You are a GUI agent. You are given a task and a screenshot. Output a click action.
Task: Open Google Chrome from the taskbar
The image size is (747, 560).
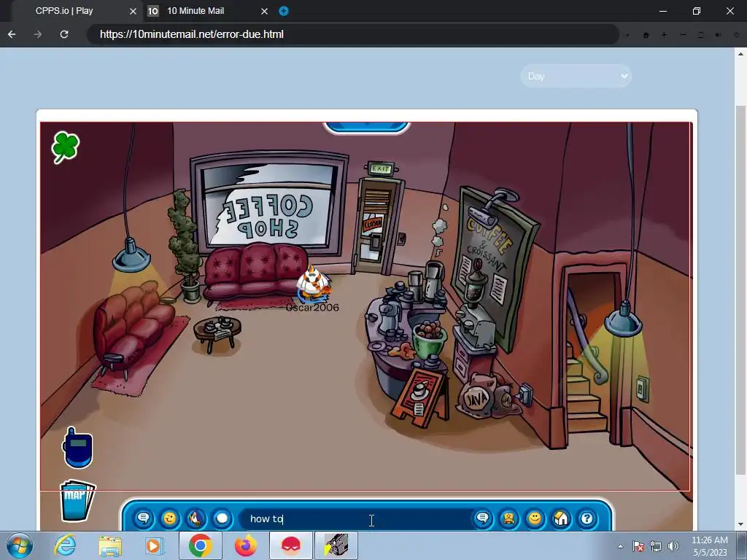click(200, 545)
